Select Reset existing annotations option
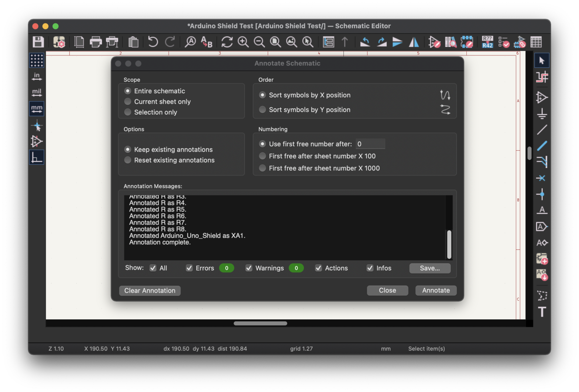This screenshot has height=392, width=579. 128,160
